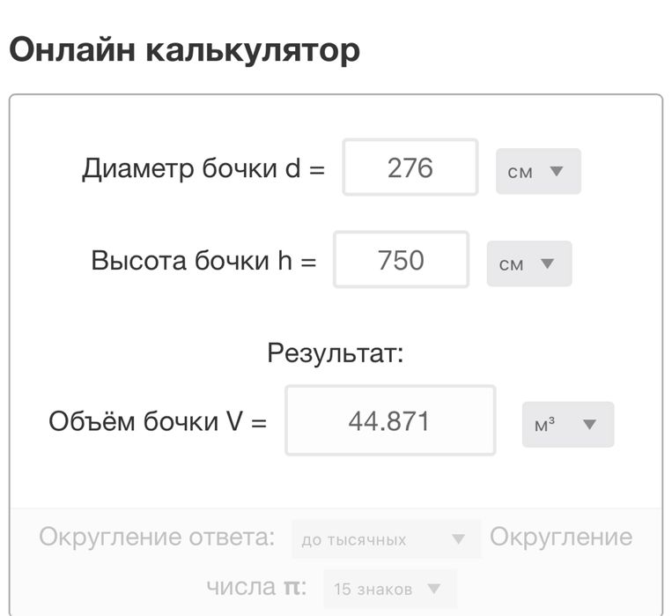The width and height of the screenshot is (672, 616).
Task: Click the height input field showing 750
Action: (x=401, y=260)
